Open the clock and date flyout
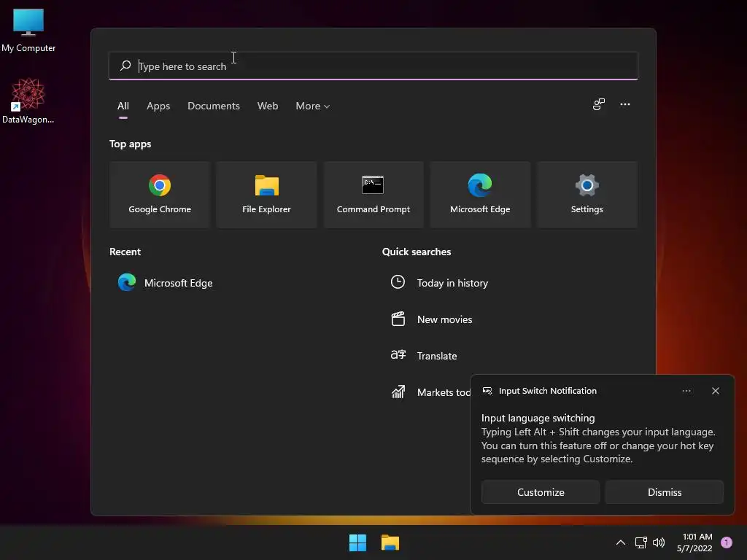Screen dimensions: 747x560 tap(694, 542)
